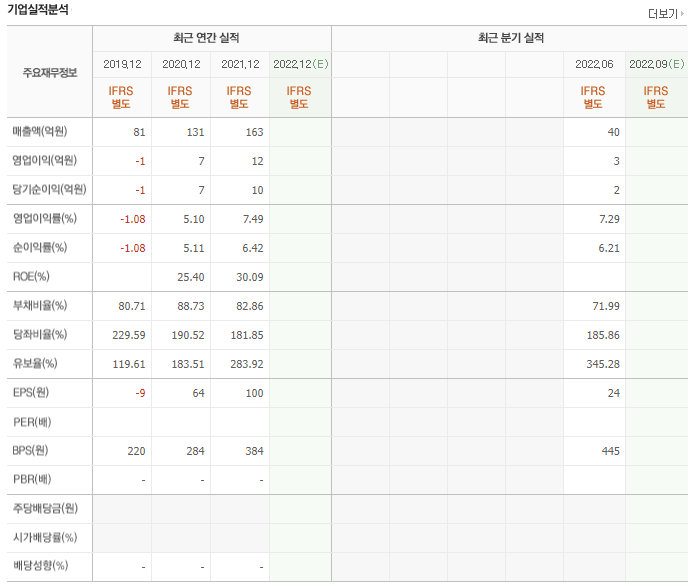Click the 2022.09(E) quarterly column header
The height and width of the screenshot is (586, 697).
coord(657,64)
